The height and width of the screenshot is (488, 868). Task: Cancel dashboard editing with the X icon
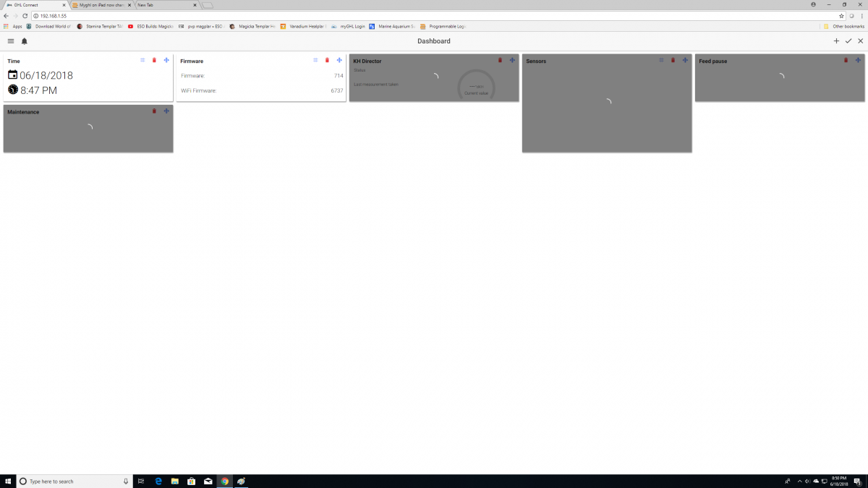(x=860, y=41)
